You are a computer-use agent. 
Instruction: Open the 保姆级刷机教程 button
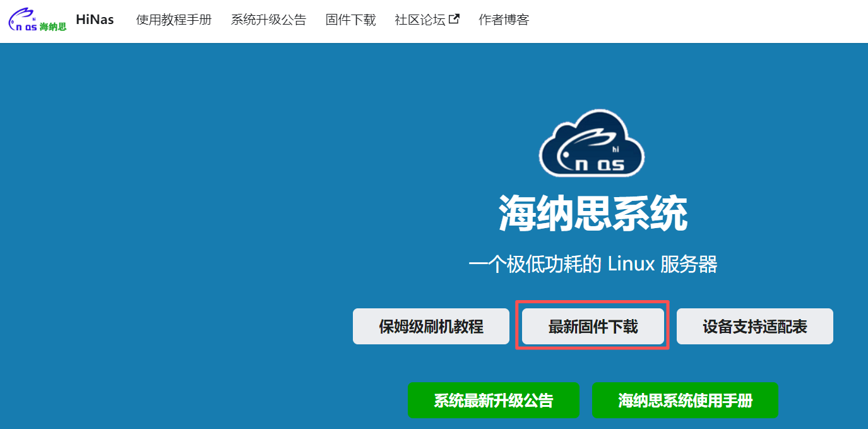click(x=431, y=327)
